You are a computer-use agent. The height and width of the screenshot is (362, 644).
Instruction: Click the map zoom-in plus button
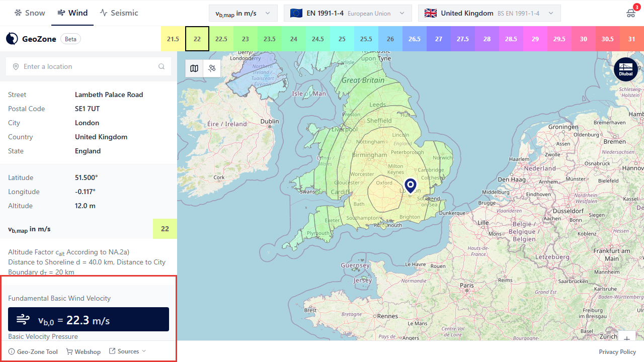[x=627, y=338]
